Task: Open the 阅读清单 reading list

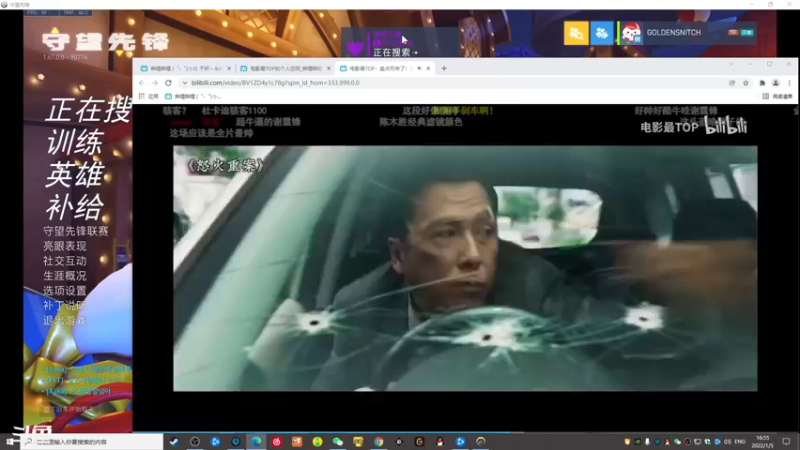Action: tap(778, 96)
